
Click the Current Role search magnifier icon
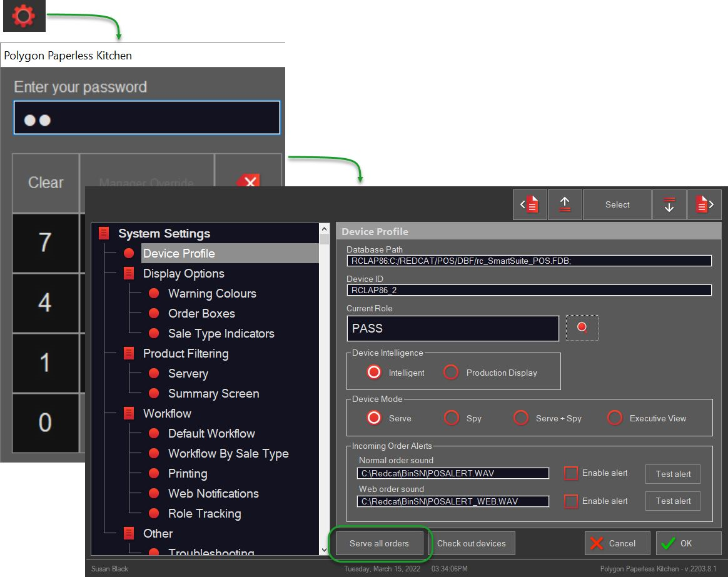click(x=582, y=328)
